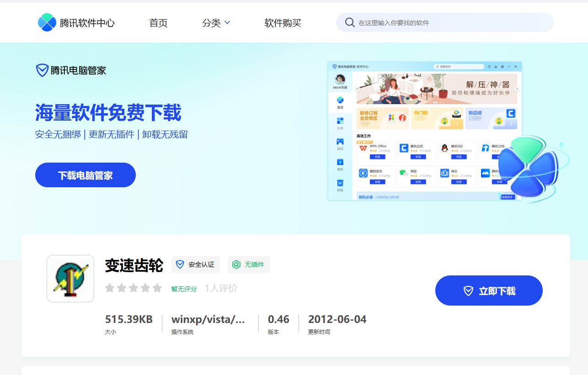Viewport: 588px width, 375px height.
Task: Click the 新品榜 NEW card in preview
Action: [x=491, y=118]
